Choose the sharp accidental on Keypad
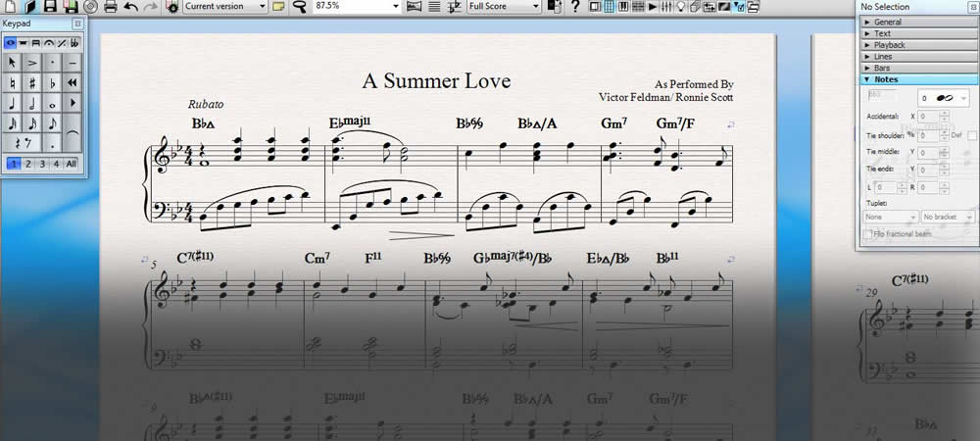The image size is (980, 441). pyautogui.click(x=32, y=83)
